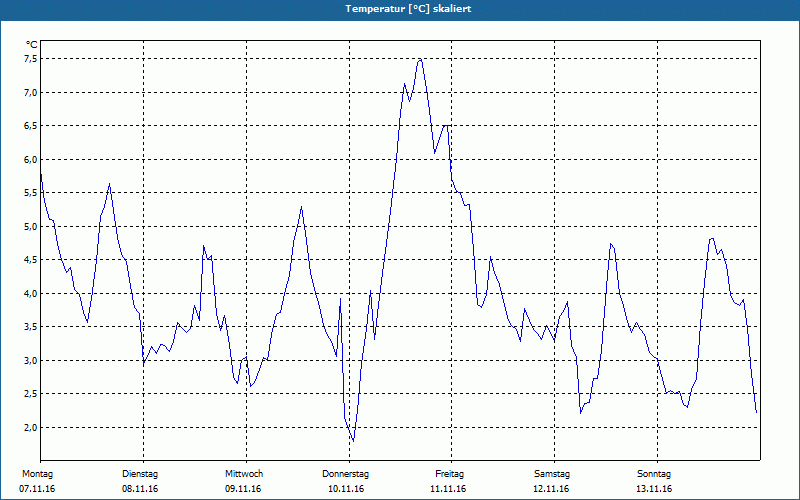Click the date 10.11.16

coord(346,489)
